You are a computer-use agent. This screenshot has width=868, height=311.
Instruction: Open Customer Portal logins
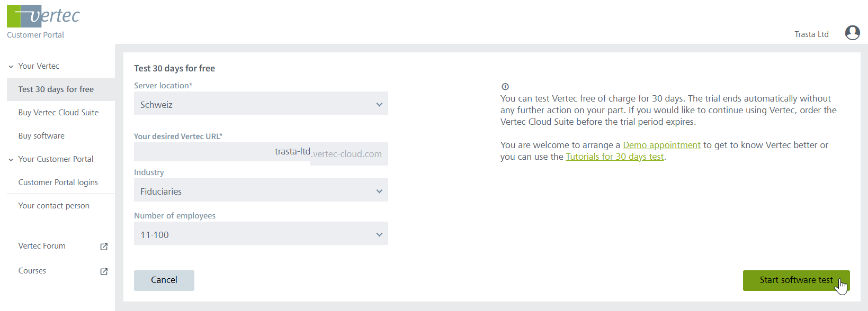[58, 182]
